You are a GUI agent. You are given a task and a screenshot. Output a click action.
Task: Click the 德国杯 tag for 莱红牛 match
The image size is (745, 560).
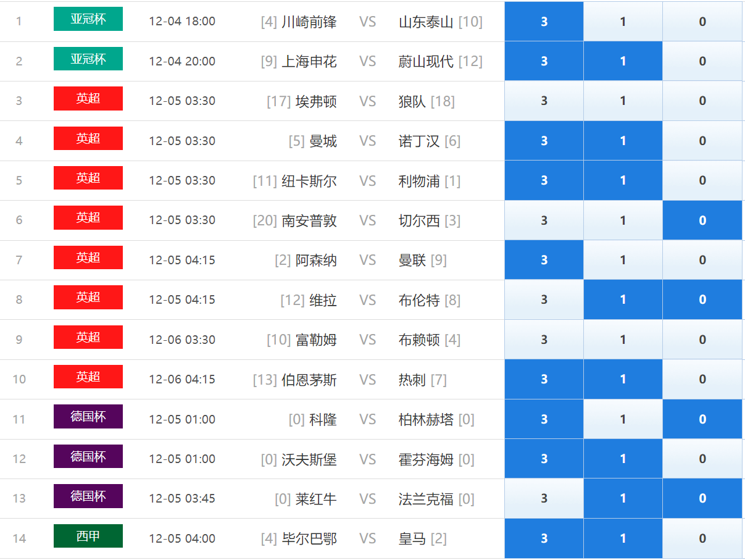point(88,496)
